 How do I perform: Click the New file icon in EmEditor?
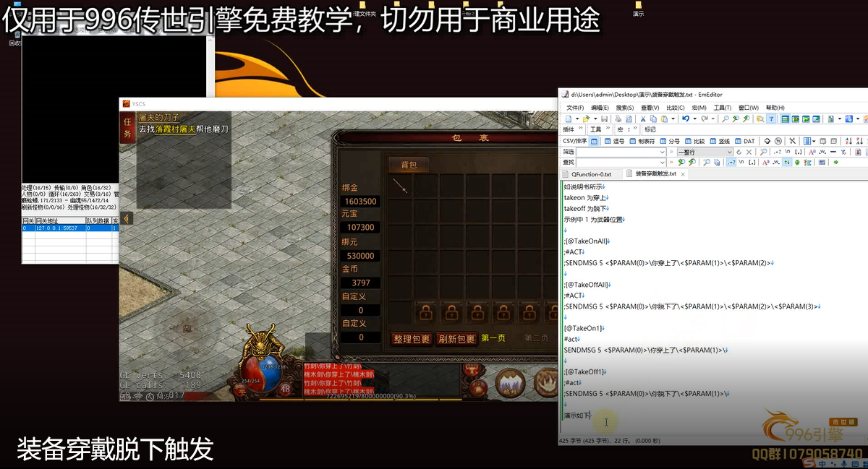569,119
